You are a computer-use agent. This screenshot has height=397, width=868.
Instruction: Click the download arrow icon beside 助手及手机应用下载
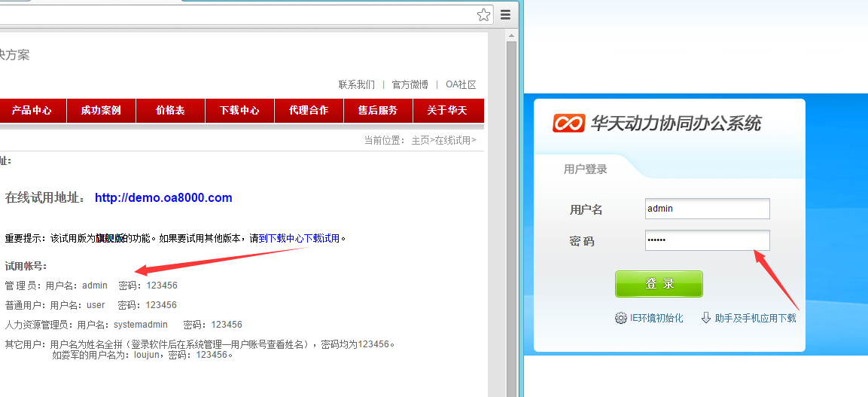(x=706, y=318)
